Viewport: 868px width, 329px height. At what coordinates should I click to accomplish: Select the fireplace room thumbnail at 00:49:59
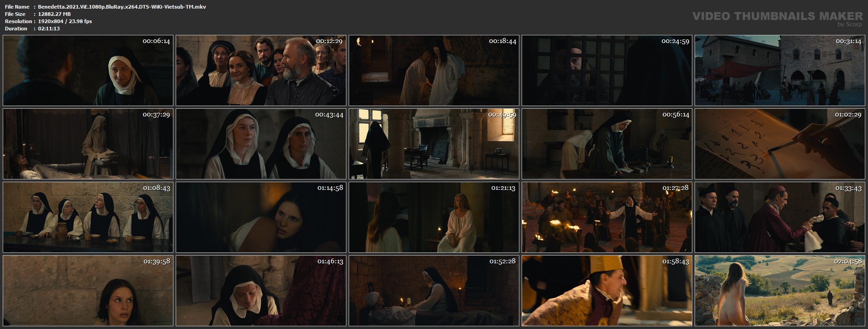(434, 144)
